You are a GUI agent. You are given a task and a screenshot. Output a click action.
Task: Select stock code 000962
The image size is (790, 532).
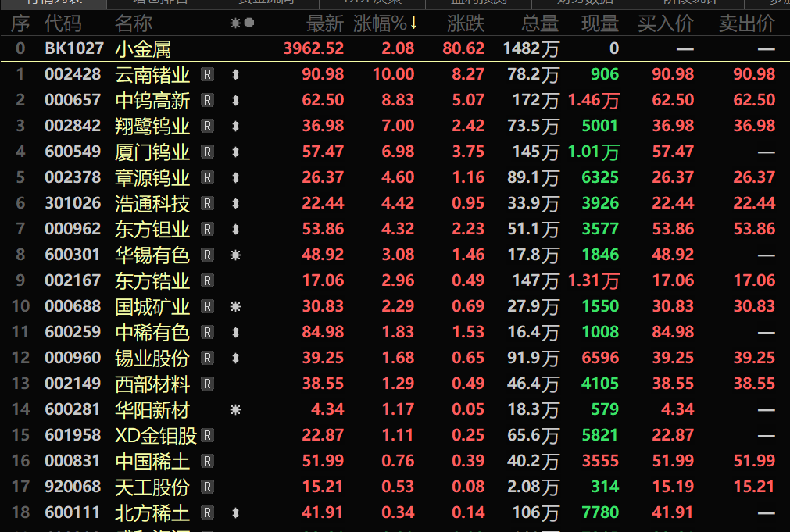73,229
